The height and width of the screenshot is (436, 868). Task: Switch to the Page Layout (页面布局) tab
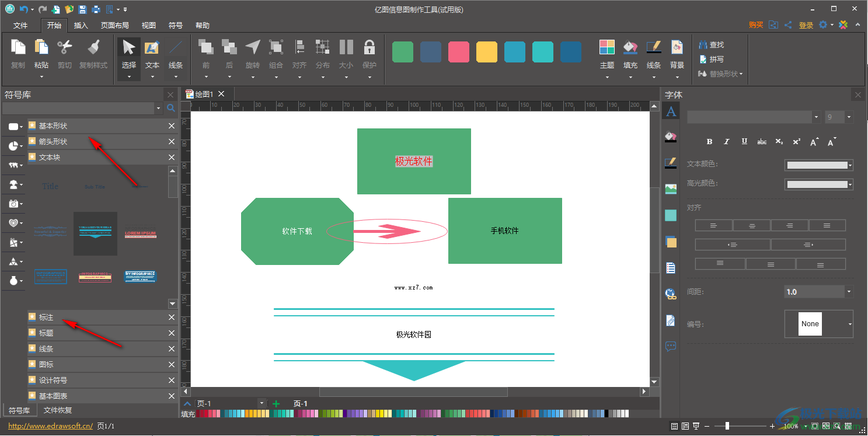(114, 26)
